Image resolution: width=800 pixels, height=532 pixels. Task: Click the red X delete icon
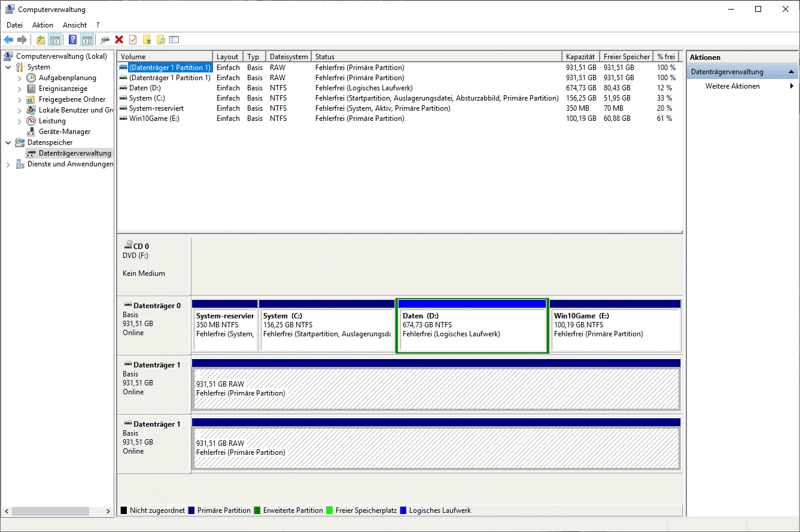[x=119, y=40]
